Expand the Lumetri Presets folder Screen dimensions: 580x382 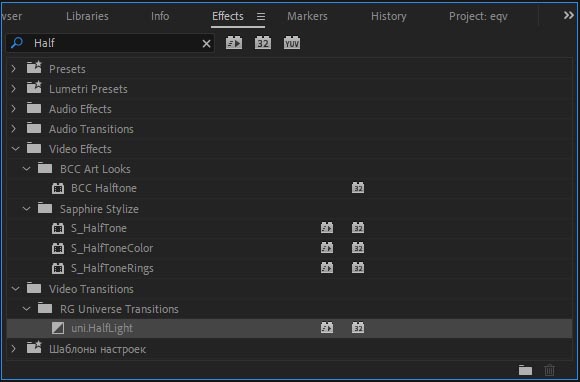[14, 89]
